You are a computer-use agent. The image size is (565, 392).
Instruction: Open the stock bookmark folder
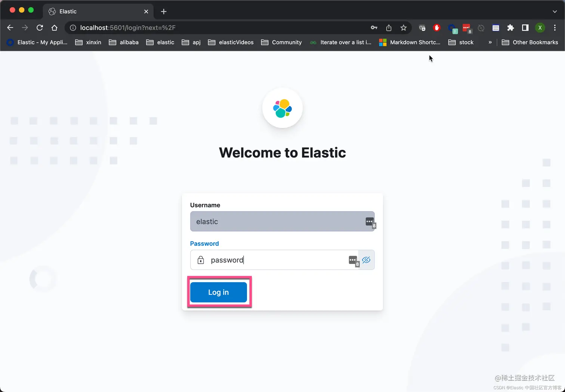click(461, 42)
